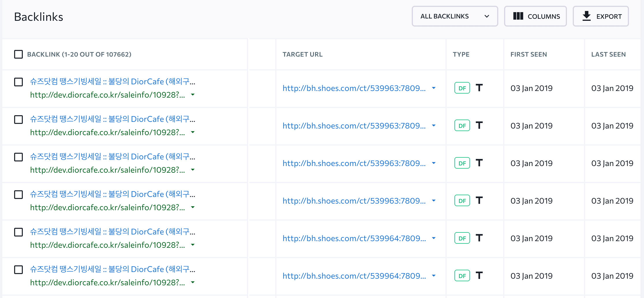The width and height of the screenshot is (644, 298).
Task: Click the T icon in the bottom row
Action: [479, 275]
